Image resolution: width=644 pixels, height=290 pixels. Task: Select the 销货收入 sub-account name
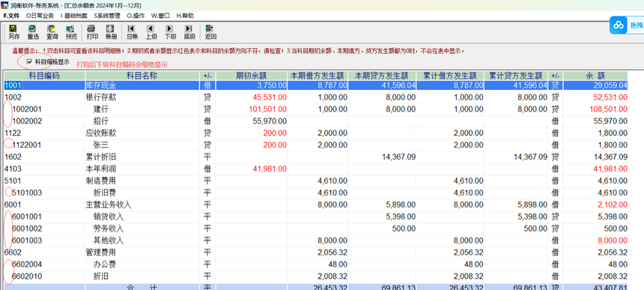coord(109,217)
